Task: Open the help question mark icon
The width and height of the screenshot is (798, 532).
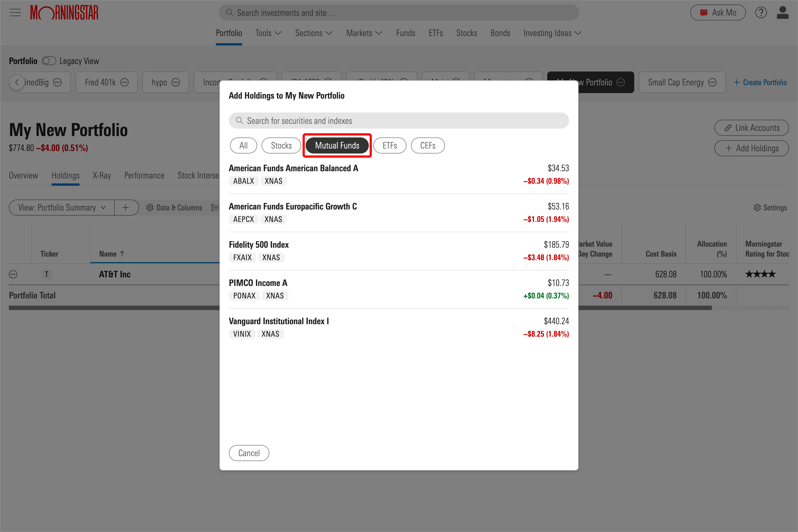Action: coord(761,12)
